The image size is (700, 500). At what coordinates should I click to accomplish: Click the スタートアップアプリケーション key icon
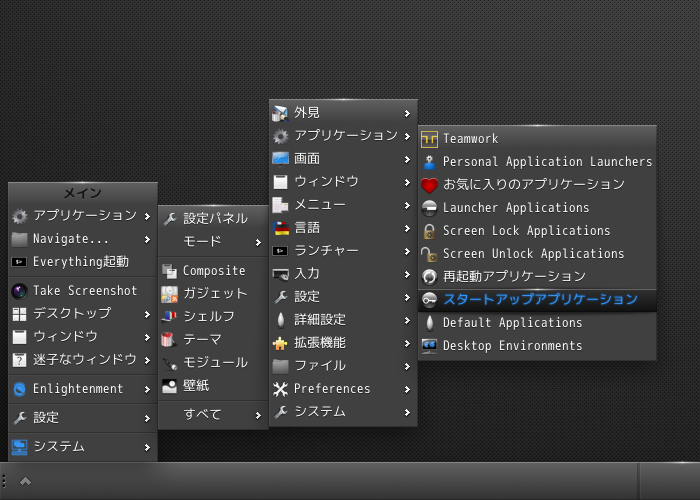pos(429,300)
